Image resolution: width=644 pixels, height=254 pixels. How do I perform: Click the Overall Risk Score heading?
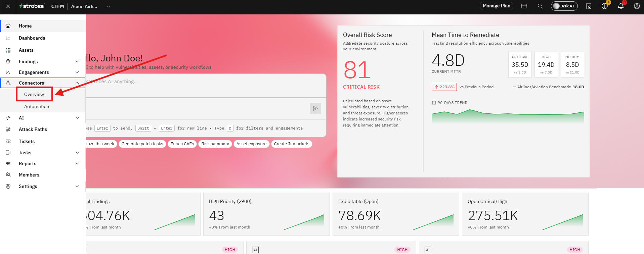[x=368, y=35]
